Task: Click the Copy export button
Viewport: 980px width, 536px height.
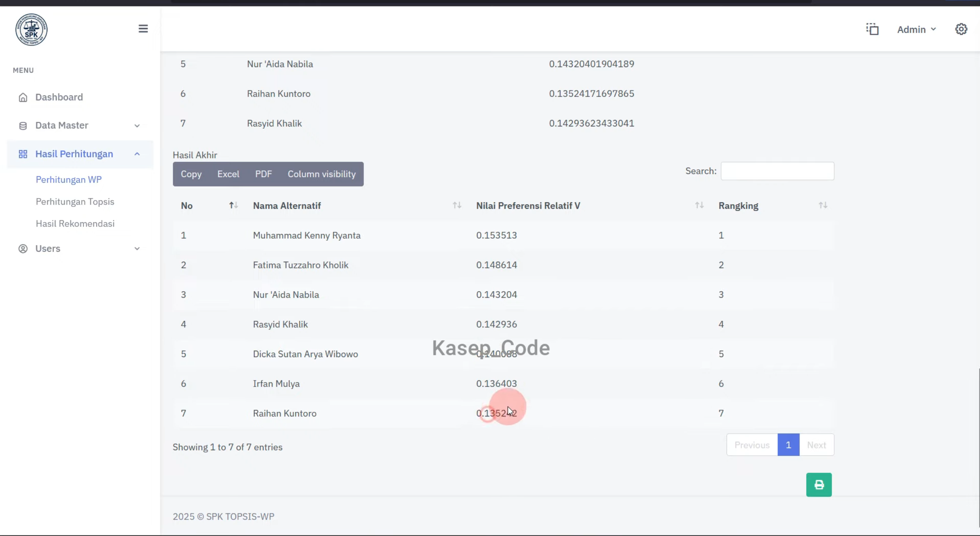Action: (x=191, y=174)
